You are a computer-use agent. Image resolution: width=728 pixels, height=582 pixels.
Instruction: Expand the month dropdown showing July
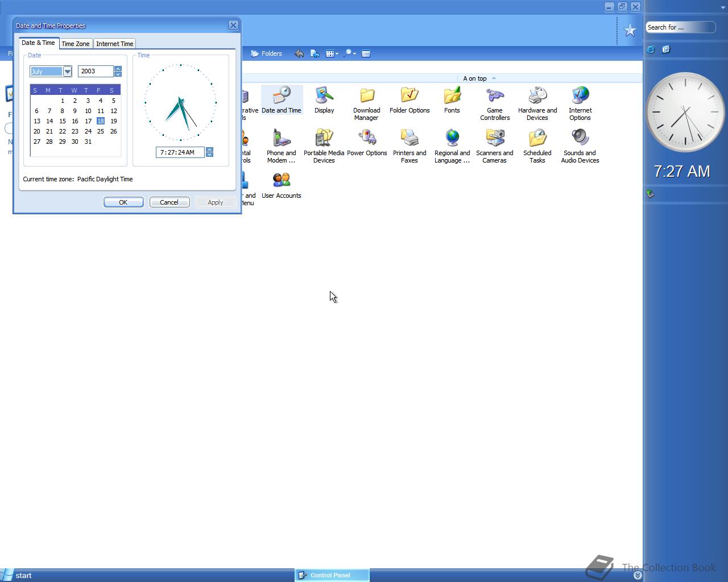[x=67, y=71]
